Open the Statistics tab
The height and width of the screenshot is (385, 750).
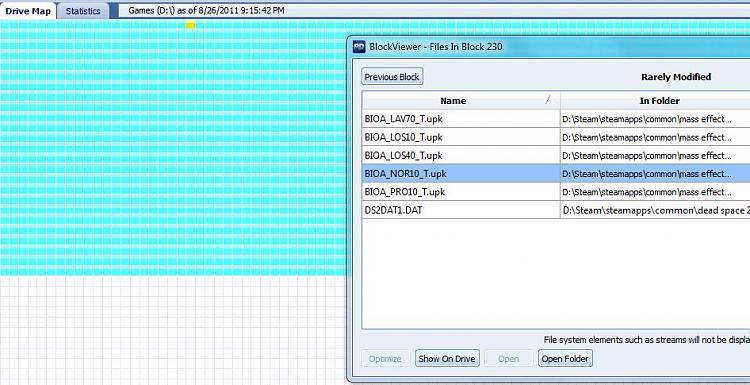pyautogui.click(x=83, y=11)
